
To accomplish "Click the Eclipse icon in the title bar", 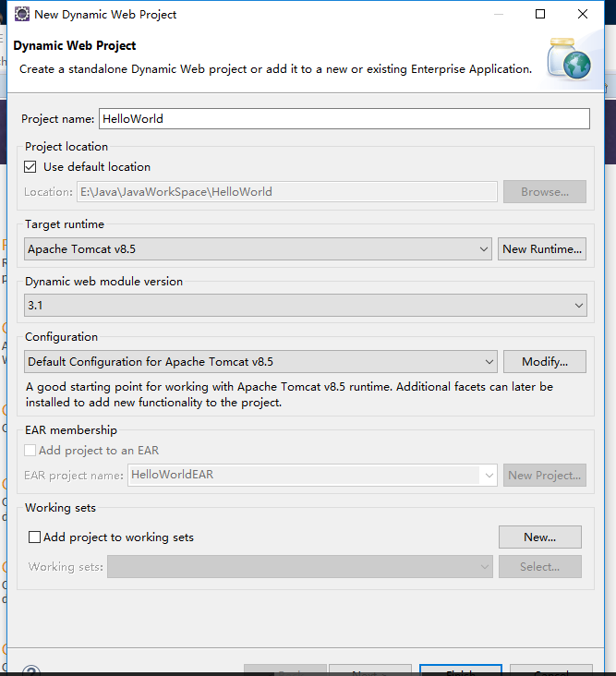I will click(x=21, y=14).
